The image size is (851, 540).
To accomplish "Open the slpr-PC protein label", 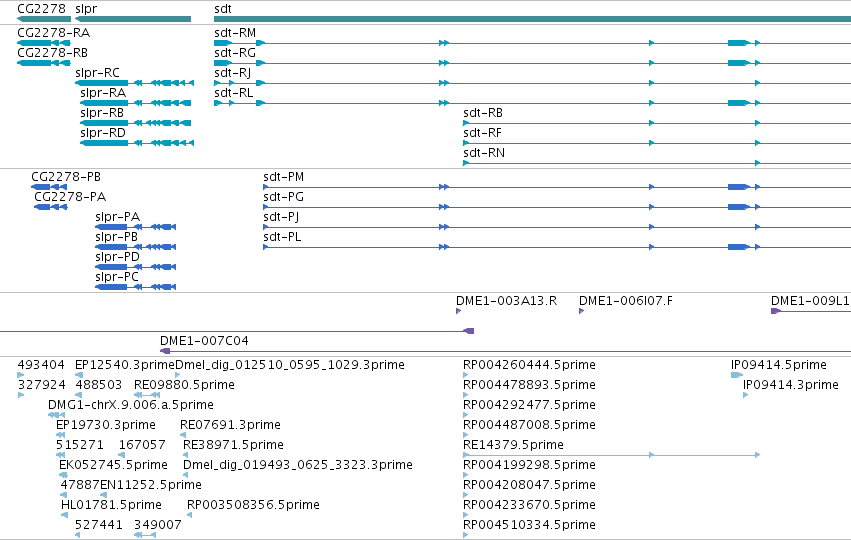I will tap(117, 277).
